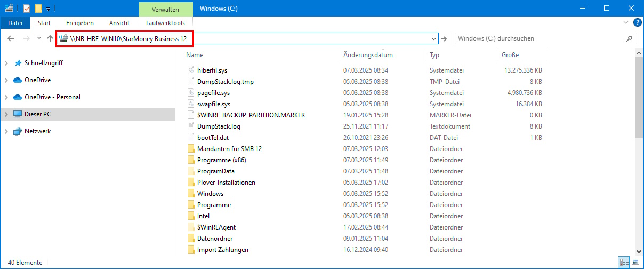
Task: Switch to the Freigeben ribbon tab
Action: point(80,23)
